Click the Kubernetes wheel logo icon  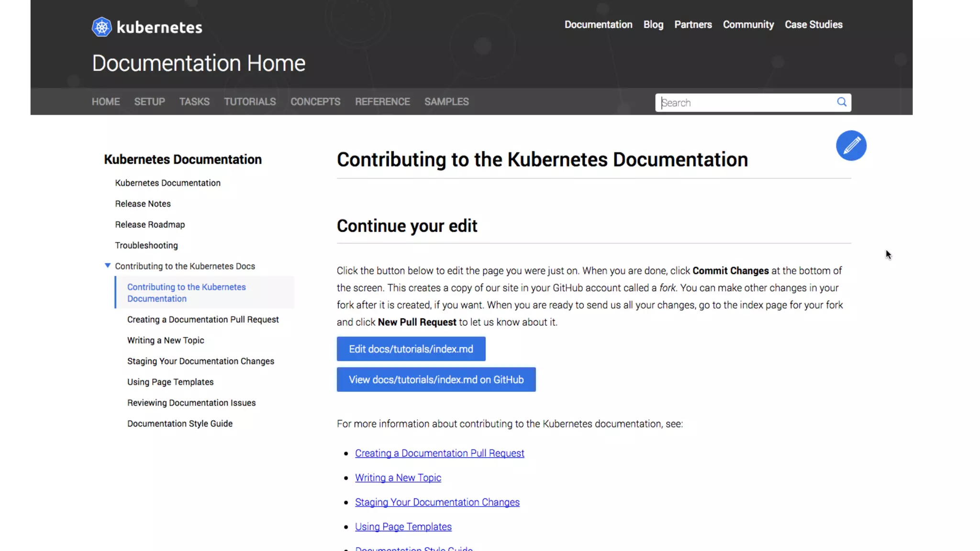click(101, 27)
